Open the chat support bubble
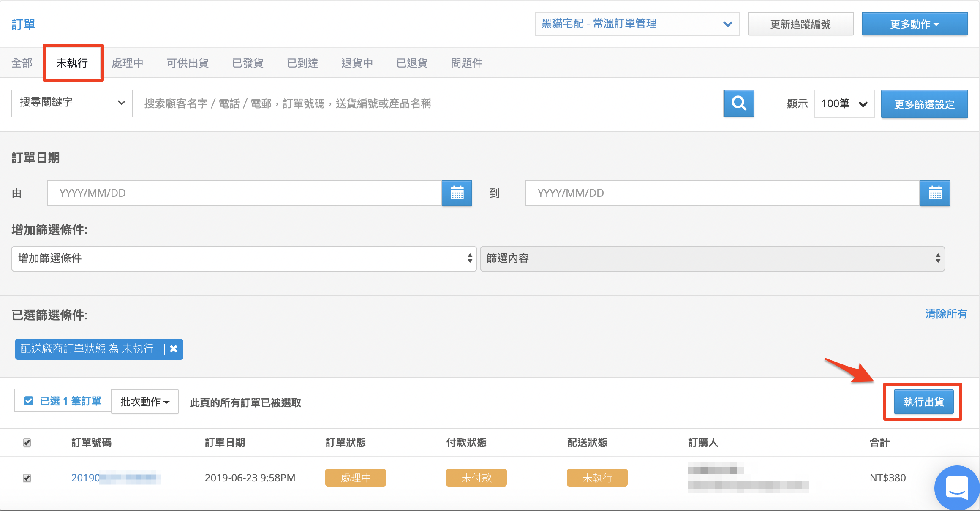The height and width of the screenshot is (511, 980). point(957,488)
